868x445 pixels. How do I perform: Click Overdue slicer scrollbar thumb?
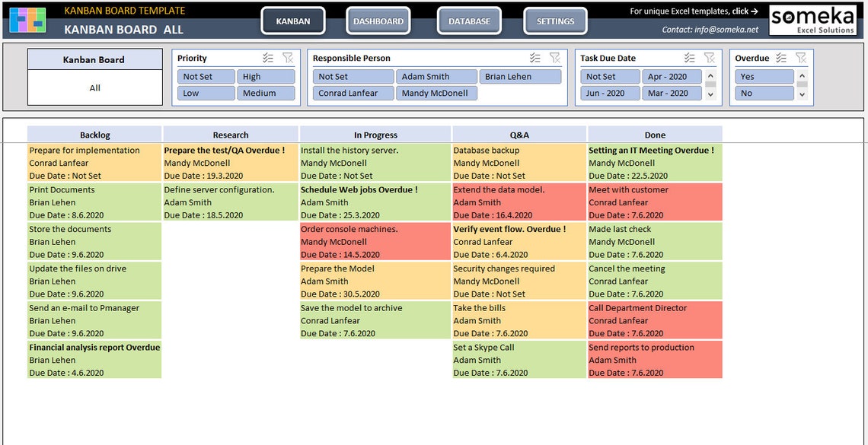coord(802,84)
